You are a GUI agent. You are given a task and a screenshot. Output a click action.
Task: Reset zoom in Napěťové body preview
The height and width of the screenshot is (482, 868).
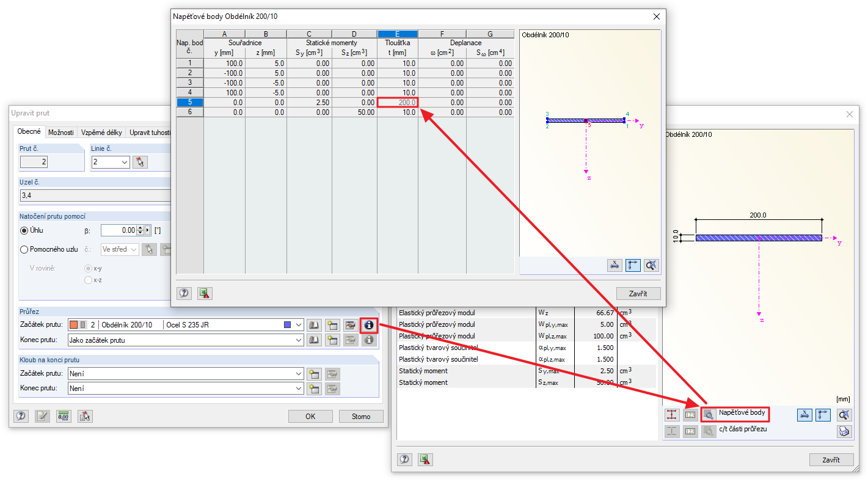pyautogui.click(x=652, y=265)
